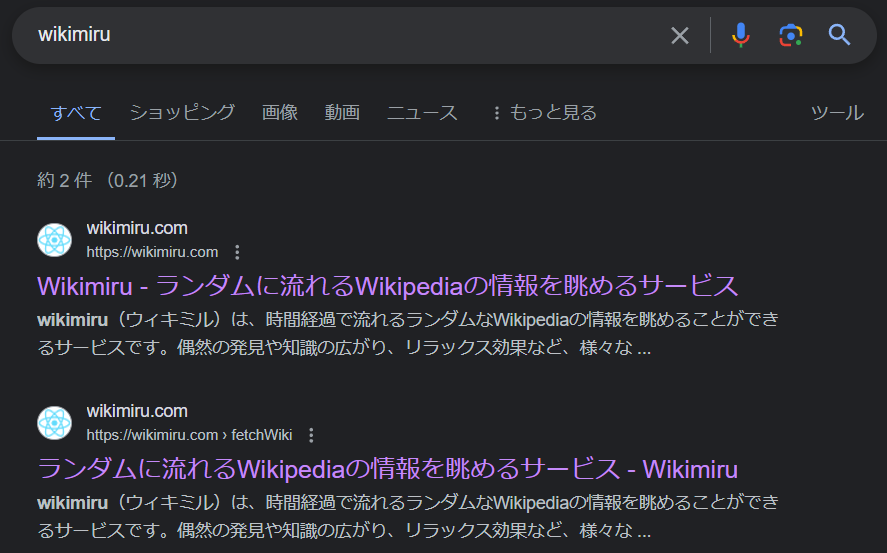This screenshot has height=553, width=887.
Task: Open the ツール options
Action: pos(837,113)
